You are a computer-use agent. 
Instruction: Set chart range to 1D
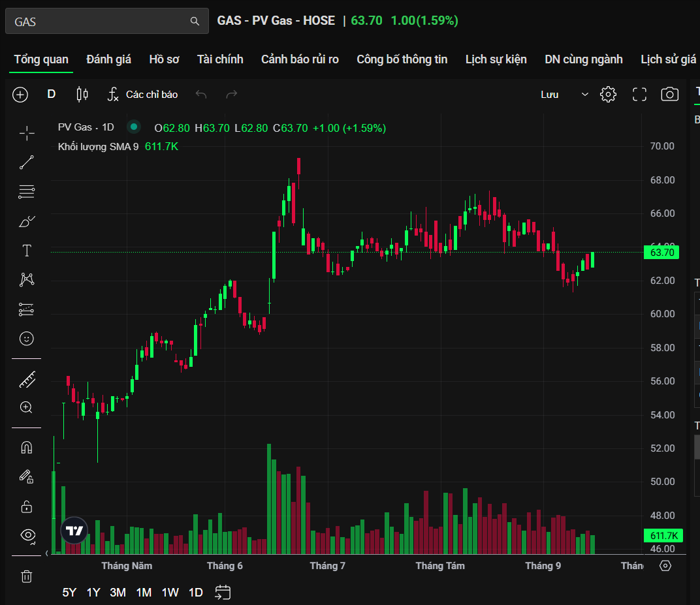click(196, 593)
